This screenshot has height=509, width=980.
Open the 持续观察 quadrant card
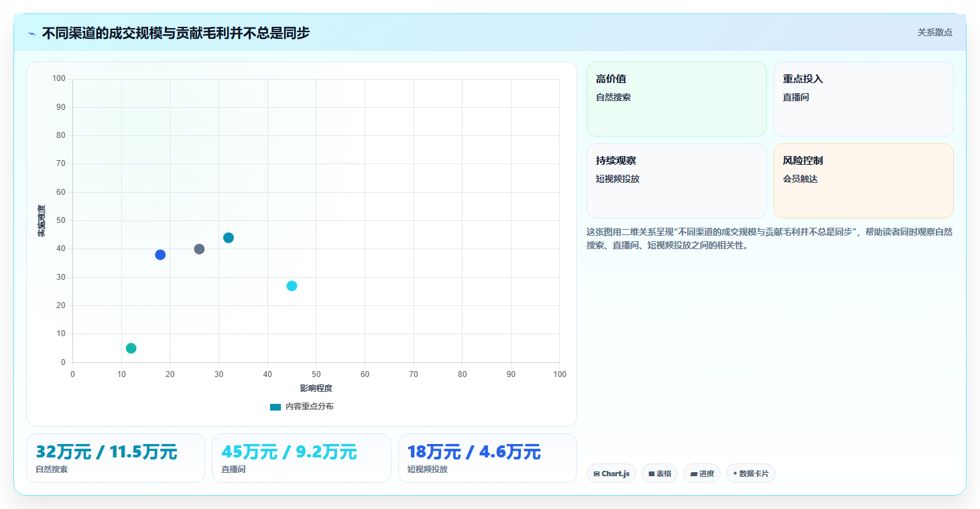click(x=676, y=181)
